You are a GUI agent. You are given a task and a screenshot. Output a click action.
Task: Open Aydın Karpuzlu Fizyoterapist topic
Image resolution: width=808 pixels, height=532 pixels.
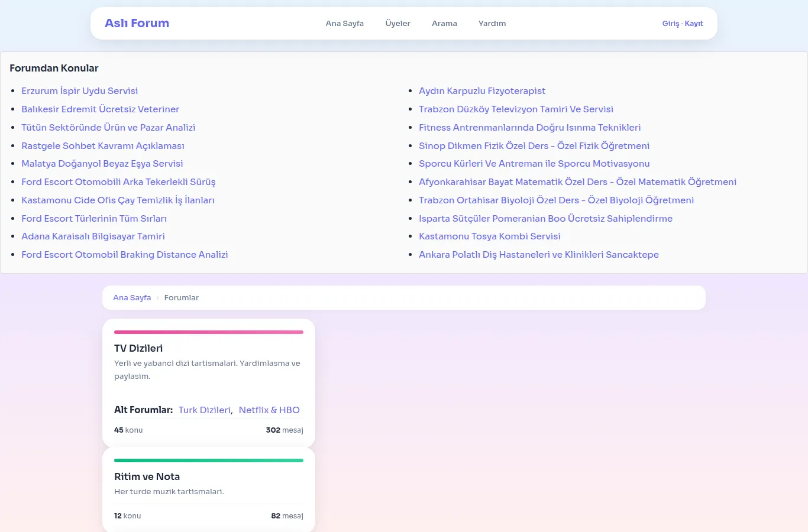[482, 91]
